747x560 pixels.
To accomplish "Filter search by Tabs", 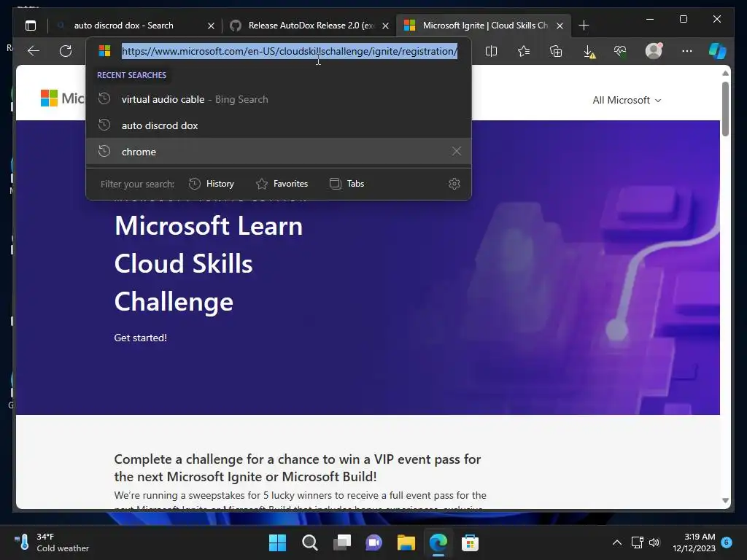I will 347,184.
